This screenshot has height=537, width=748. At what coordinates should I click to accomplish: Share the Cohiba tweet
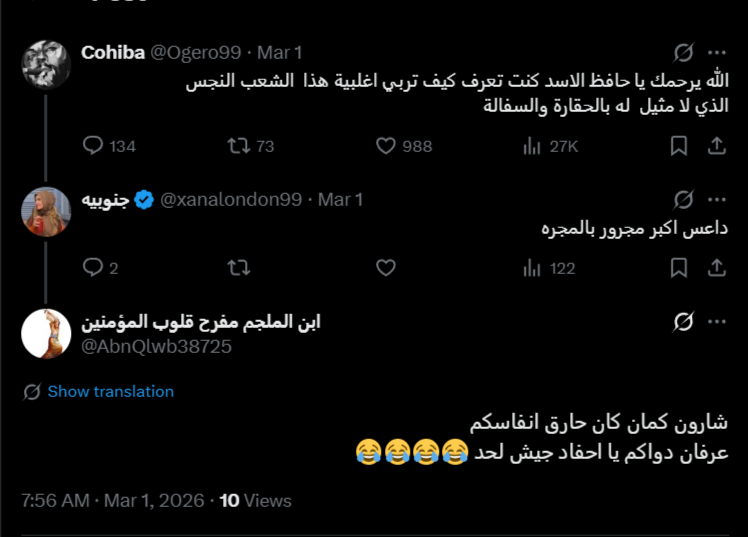click(716, 146)
